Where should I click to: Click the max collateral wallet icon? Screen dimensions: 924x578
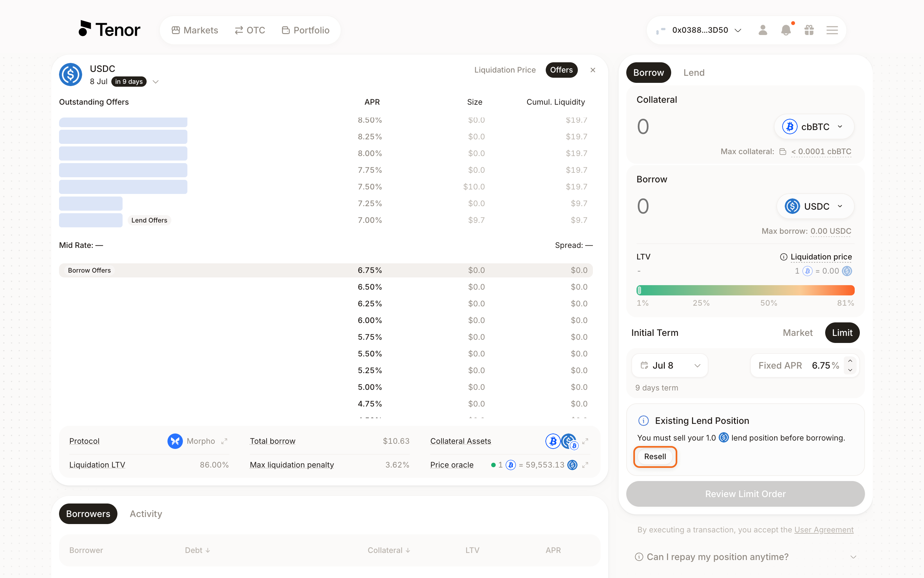click(x=783, y=152)
